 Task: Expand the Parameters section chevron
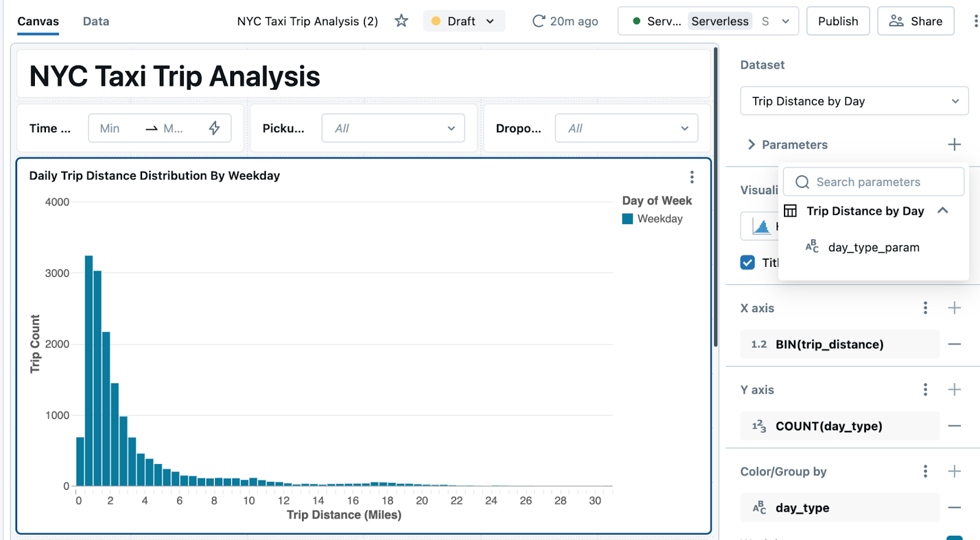(x=751, y=144)
